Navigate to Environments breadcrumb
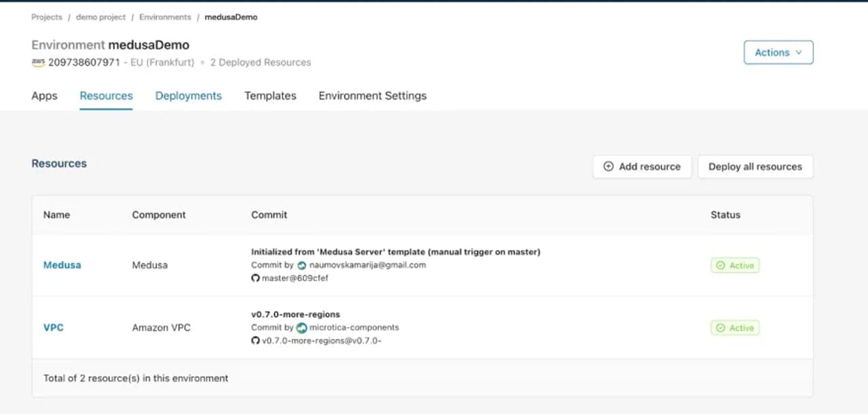 tap(165, 17)
